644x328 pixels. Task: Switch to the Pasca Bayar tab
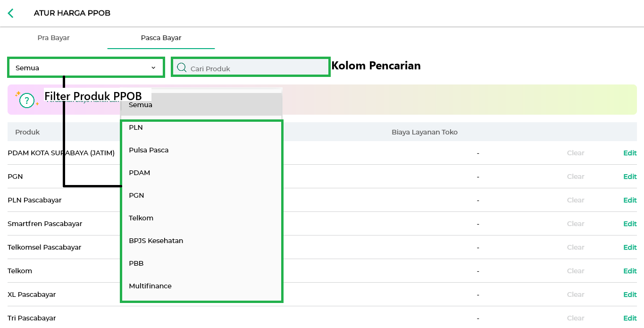click(161, 38)
